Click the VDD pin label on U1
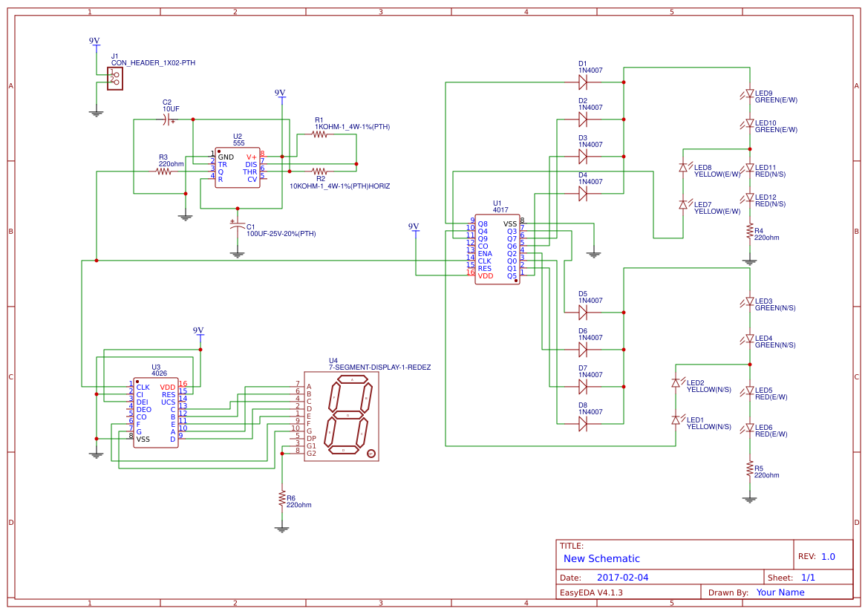This screenshot has height=614, width=868. tap(484, 275)
